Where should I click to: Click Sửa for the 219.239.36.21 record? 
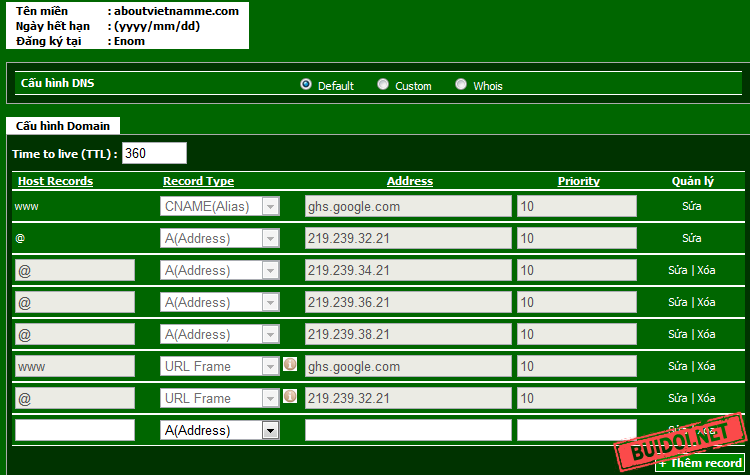678,302
